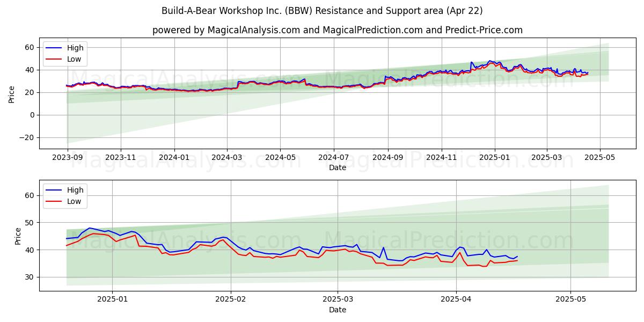The image size is (644, 322).
Task: Click the '2025-02' x-axis label on bottom chart
Action: point(231,301)
